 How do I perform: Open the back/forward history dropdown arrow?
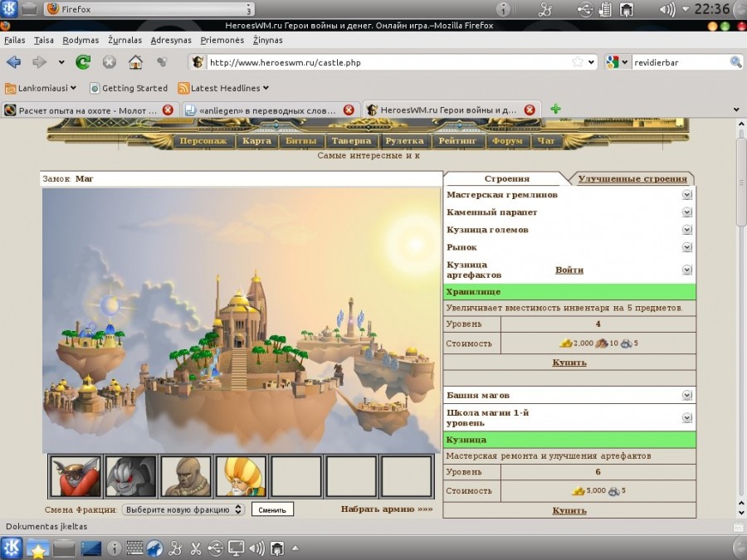pos(61,62)
